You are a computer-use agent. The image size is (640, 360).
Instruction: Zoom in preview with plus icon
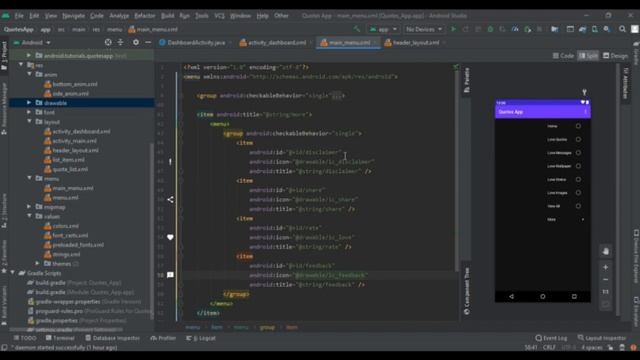point(606,267)
